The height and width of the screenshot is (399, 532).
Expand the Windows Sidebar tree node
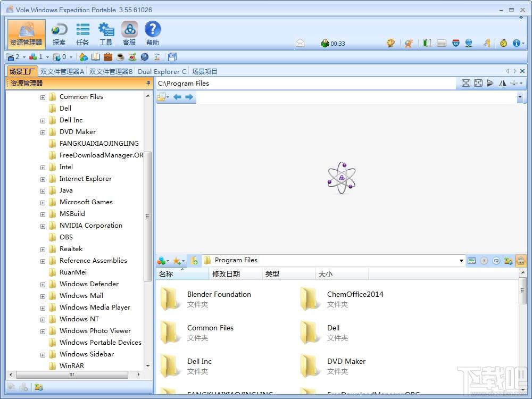tap(43, 355)
